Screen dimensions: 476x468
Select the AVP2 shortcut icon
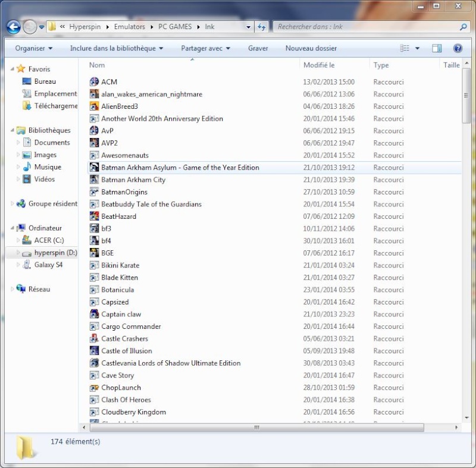click(94, 143)
